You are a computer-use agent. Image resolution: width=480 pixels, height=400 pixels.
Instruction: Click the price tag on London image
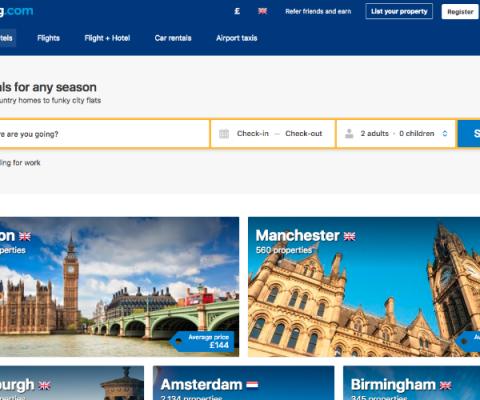tap(203, 341)
